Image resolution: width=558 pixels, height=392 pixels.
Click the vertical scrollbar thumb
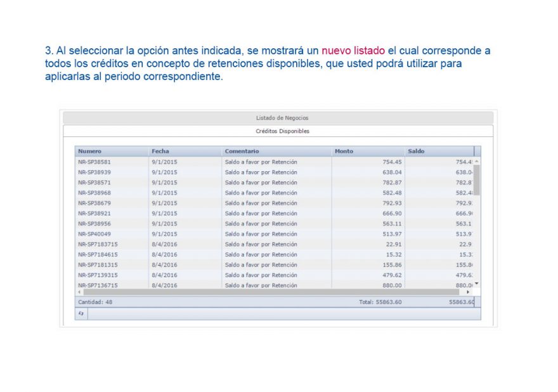tap(477, 180)
